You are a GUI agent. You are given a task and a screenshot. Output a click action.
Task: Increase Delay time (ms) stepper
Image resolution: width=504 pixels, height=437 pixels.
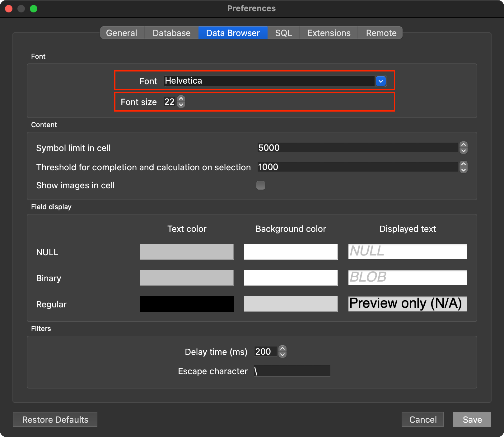(x=282, y=349)
